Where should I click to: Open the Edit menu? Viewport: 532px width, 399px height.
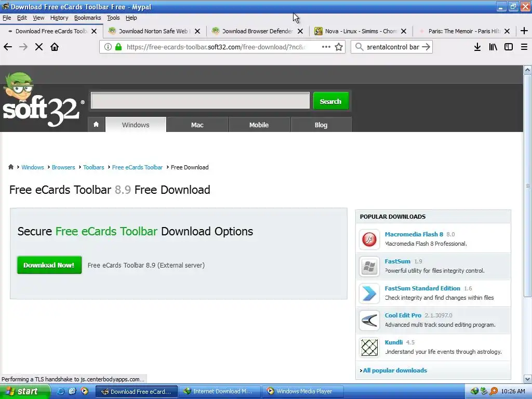pos(22,18)
